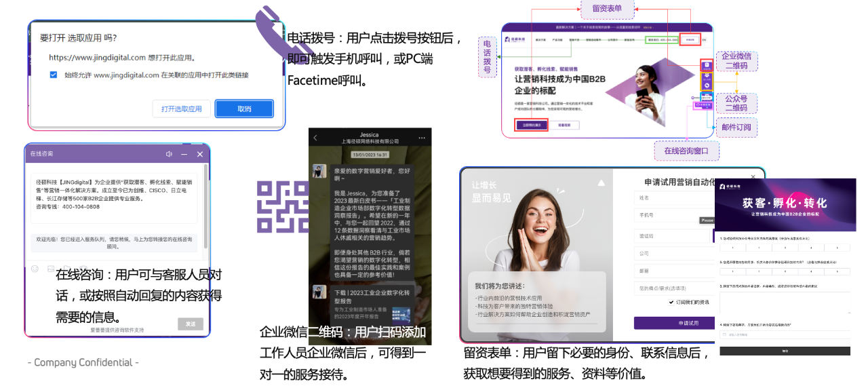Click white triangle logo on 让增长 banner
868x386 pixels.
coord(600,182)
